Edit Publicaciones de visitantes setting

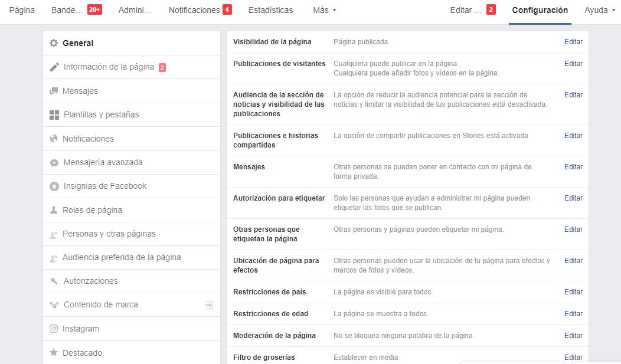point(573,63)
